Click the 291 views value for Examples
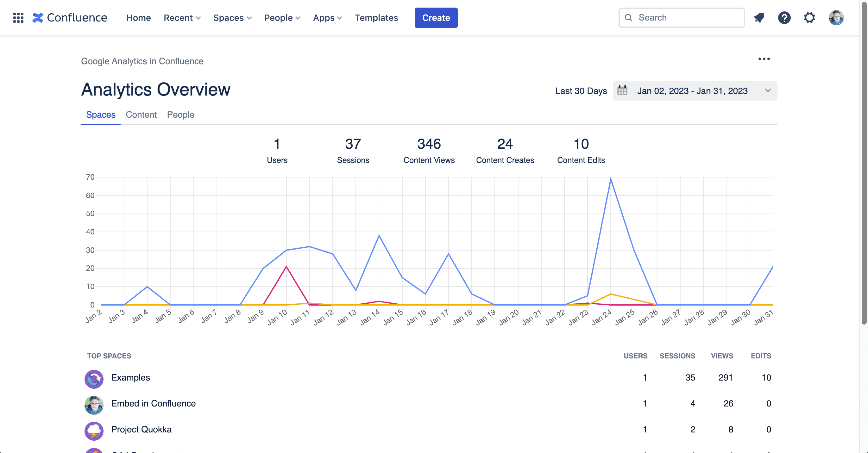Screen dimensions: 868x453 coord(726,378)
